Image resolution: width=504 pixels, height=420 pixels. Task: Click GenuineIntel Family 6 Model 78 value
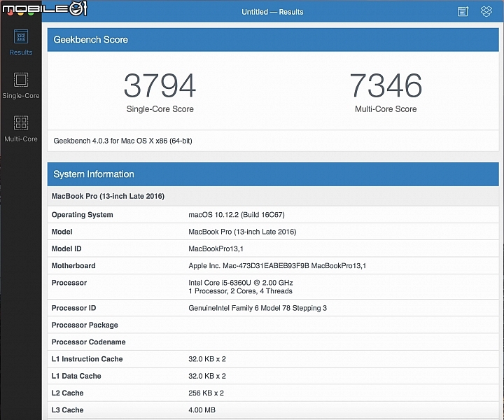point(258,308)
